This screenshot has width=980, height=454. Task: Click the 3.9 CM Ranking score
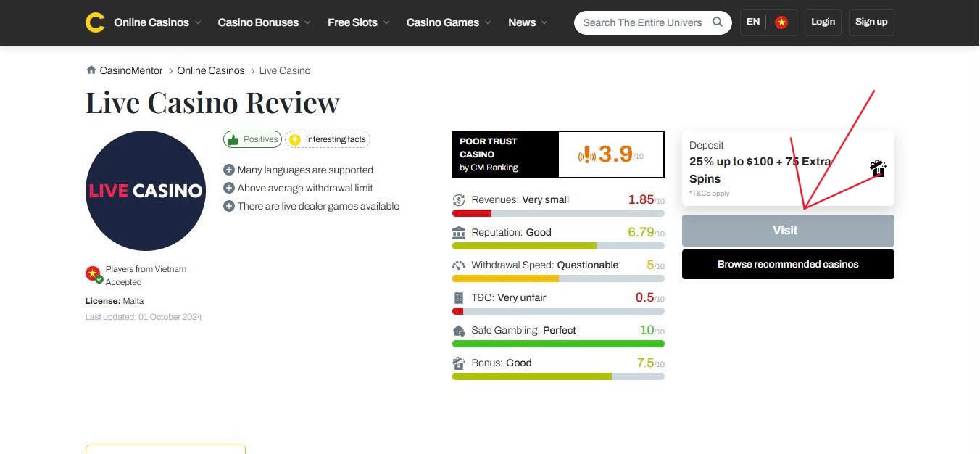[x=615, y=154]
